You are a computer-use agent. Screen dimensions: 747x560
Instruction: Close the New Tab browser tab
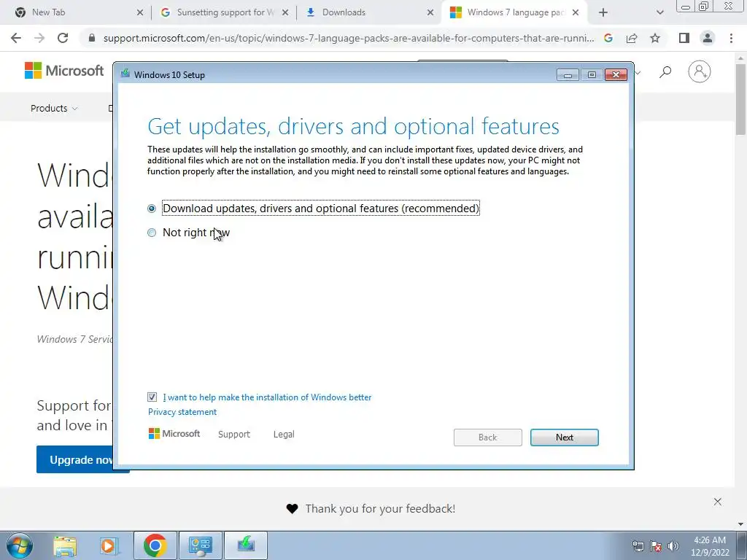pyautogui.click(x=139, y=13)
